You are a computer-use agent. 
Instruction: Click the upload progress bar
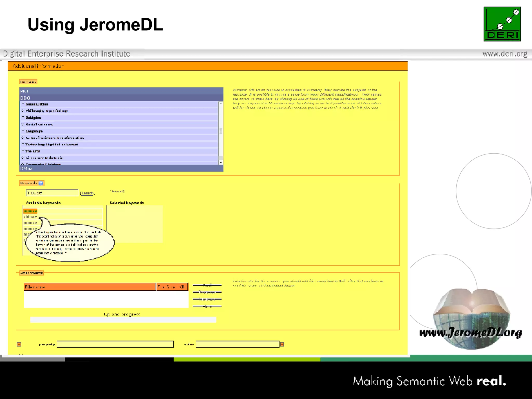tap(123, 320)
